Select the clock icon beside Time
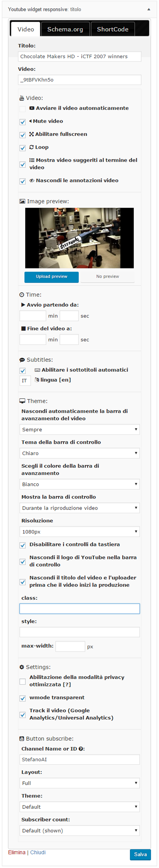This screenshot has height=868, width=159. [x=22, y=295]
